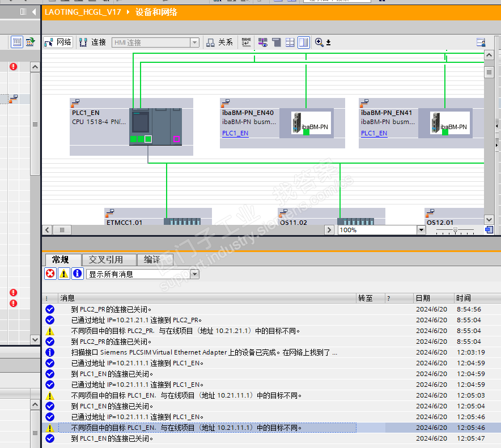The image size is (501, 448).
Task: Select the OS11.02 device label
Action: pos(294,222)
